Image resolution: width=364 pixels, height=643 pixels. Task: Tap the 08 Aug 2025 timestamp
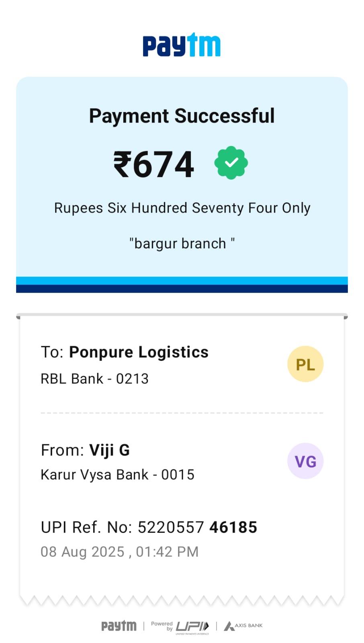[120, 552]
